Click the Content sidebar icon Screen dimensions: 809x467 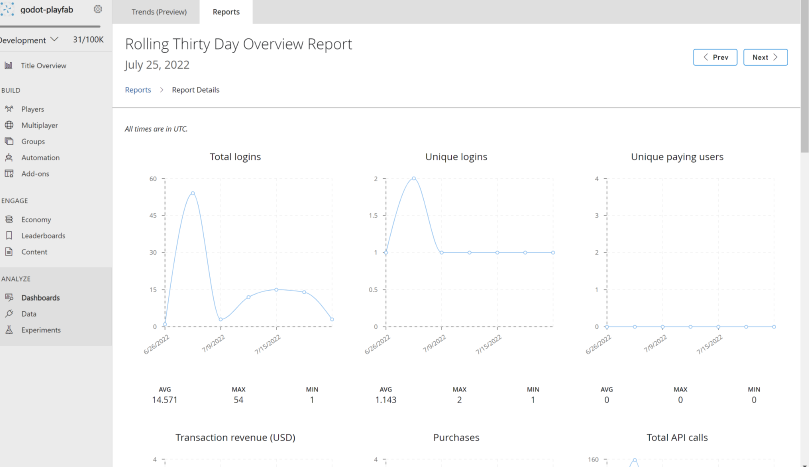pyautogui.click(x=9, y=252)
